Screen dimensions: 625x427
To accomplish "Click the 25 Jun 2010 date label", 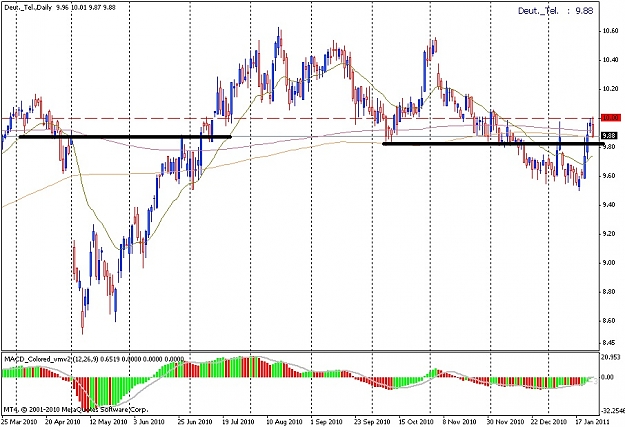I will 194,421.
